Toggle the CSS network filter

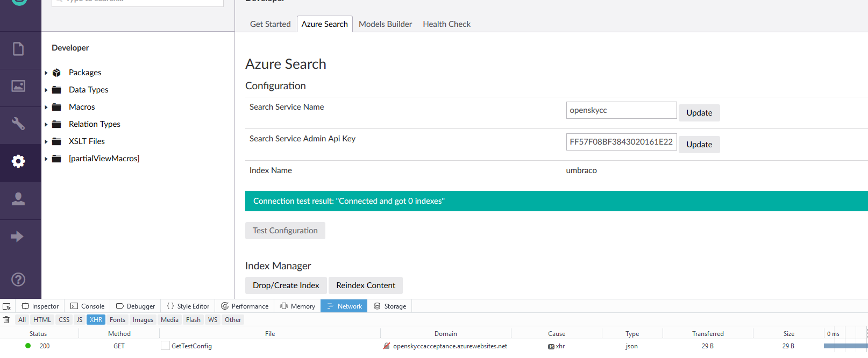(64, 320)
